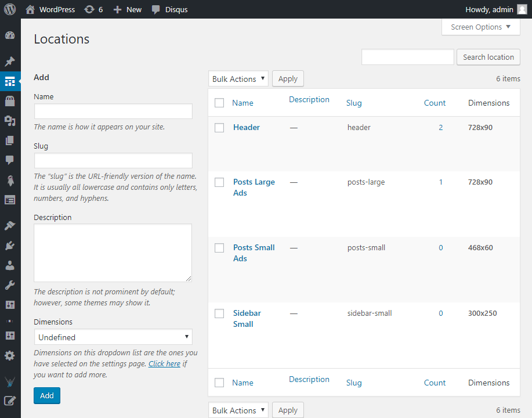Click the gear sidebar icon

click(10, 355)
